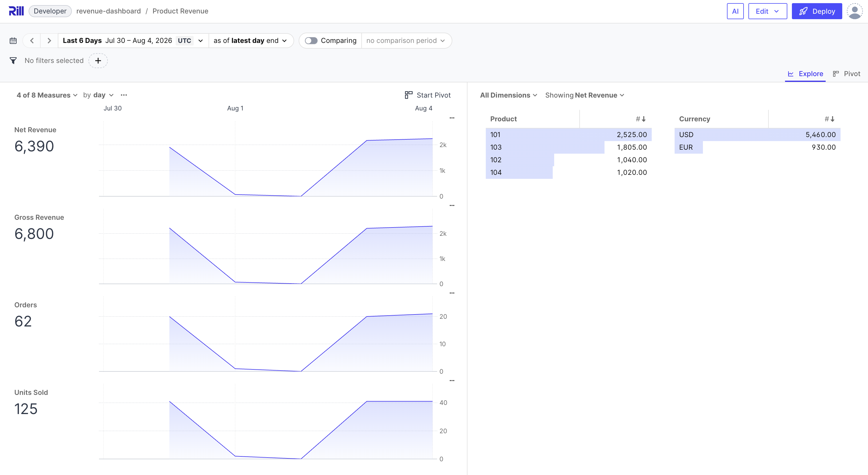Click the Rill logo icon
Viewport: 868px width, 475px height.
tap(16, 11)
